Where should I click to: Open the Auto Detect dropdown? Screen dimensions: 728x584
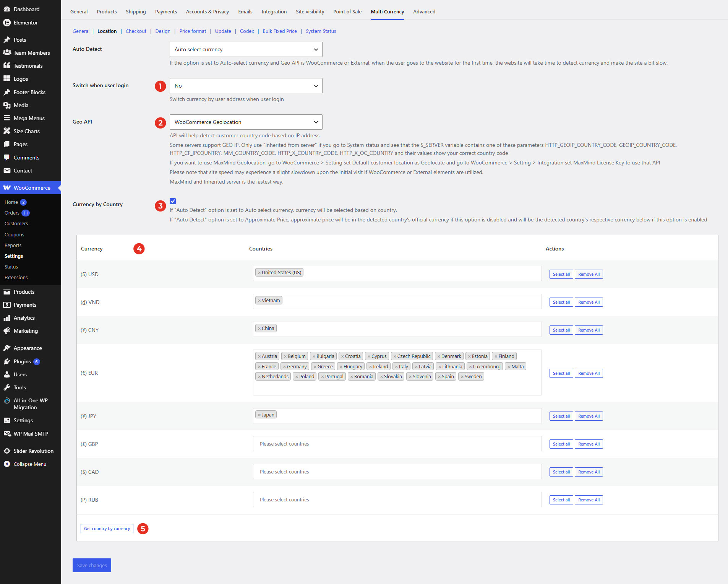[x=246, y=49]
